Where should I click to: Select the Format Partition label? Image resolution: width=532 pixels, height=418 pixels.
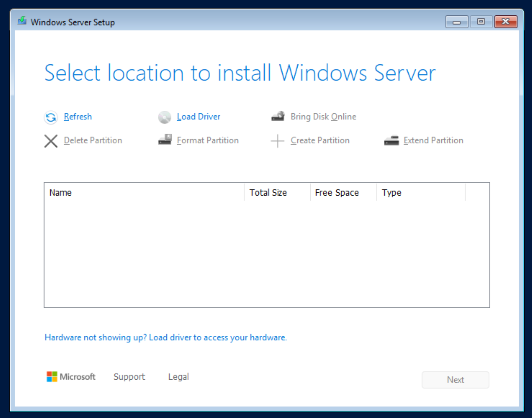point(208,140)
